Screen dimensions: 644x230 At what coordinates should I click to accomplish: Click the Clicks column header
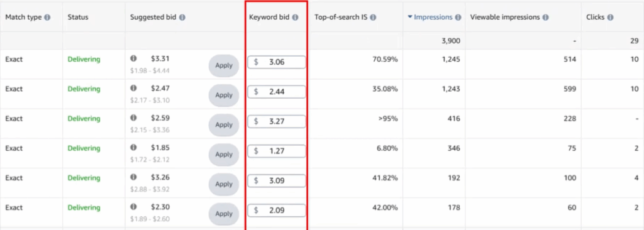click(x=596, y=18)
